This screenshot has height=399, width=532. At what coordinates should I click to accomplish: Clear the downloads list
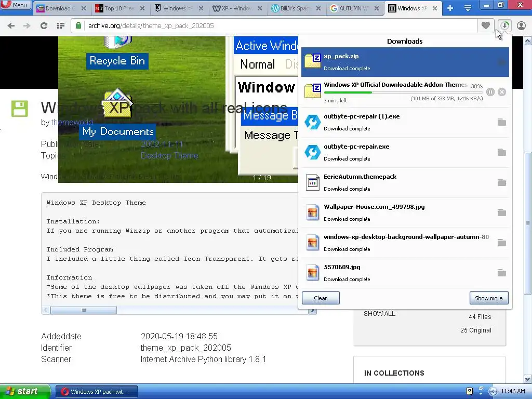[321, 298]
